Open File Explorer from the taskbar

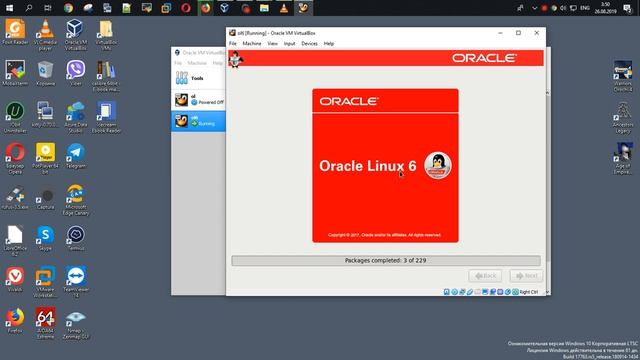point(264,8)
